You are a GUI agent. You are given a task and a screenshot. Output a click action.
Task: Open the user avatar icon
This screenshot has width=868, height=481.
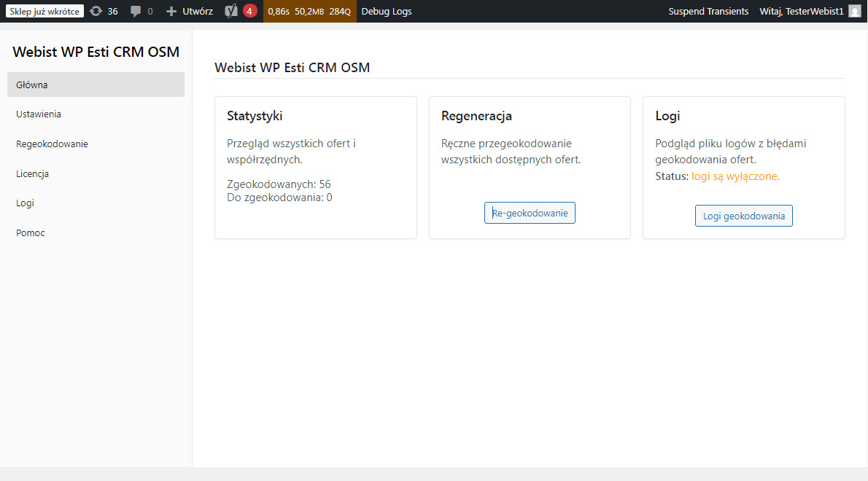854,12
